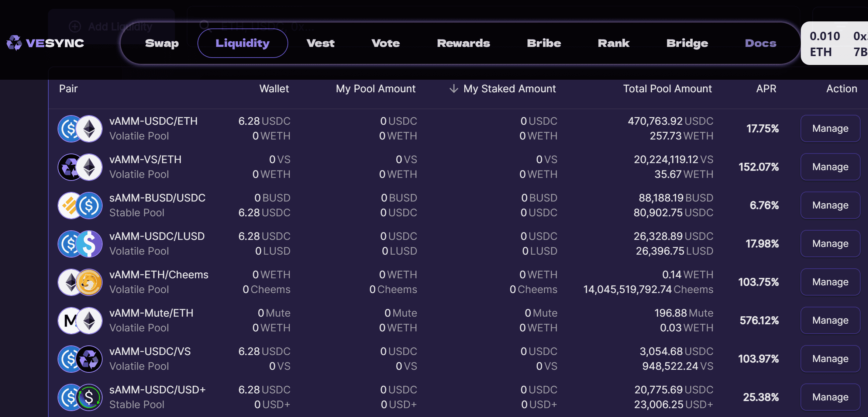Image resolution: width=868 pixels, height=417 pixels.
Task: Click the sort arrow beside My Staked Amount
Action: [454, 89]
